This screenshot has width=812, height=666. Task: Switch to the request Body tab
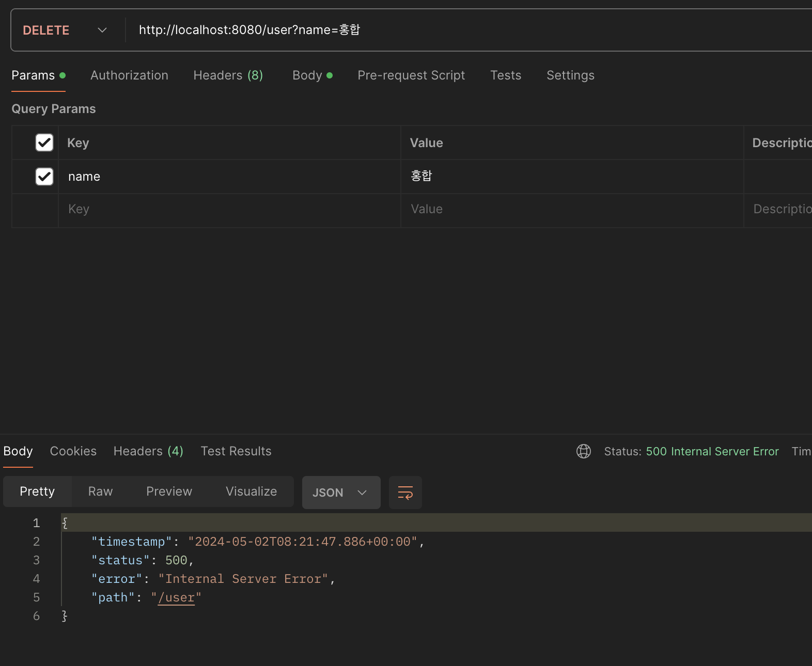(312, 75)
